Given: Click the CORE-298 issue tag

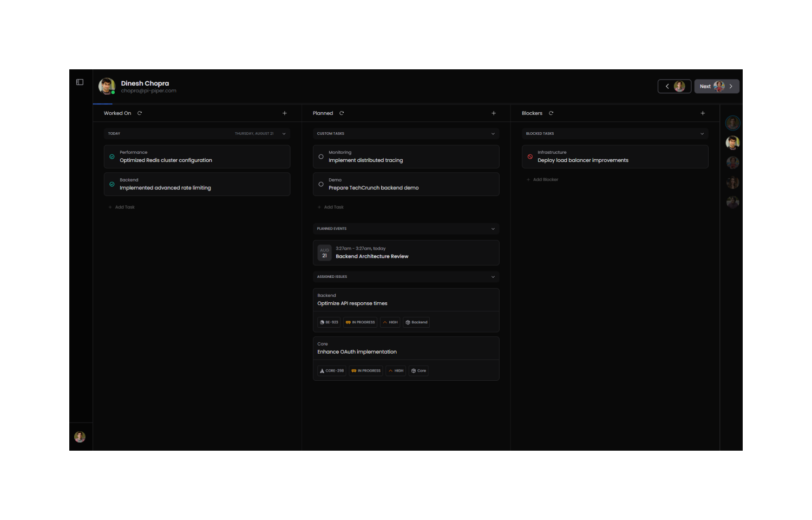Looking at the screenshot, I should pos(332,371).
